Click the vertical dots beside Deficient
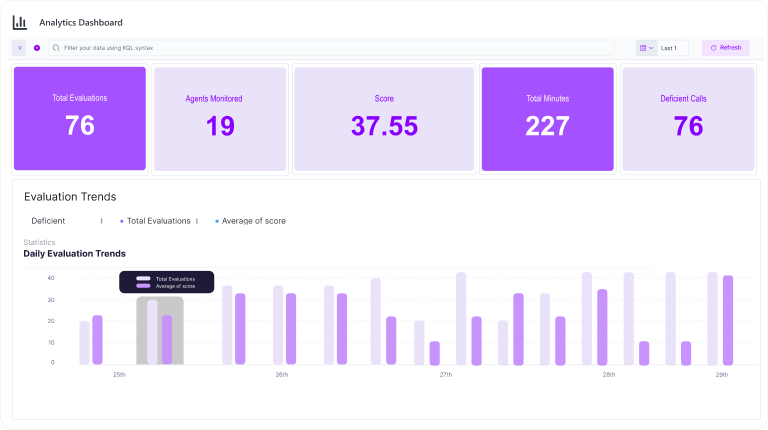Viewport: 768px width, 430px height. tap(101, 221)
